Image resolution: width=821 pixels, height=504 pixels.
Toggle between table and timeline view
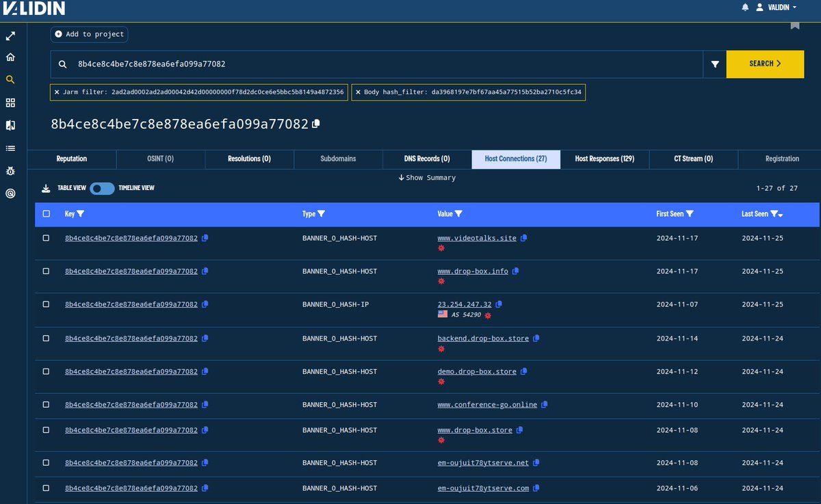pos(103,188)
